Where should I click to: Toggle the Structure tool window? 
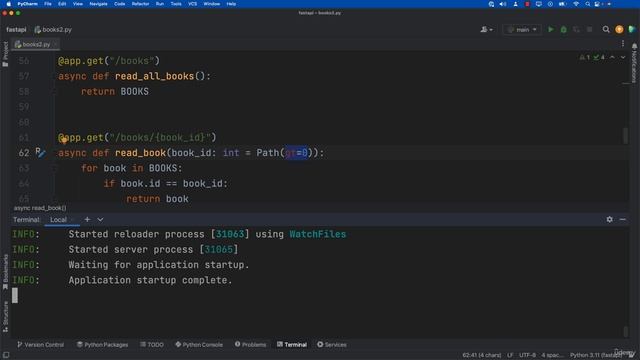[5, 317]
